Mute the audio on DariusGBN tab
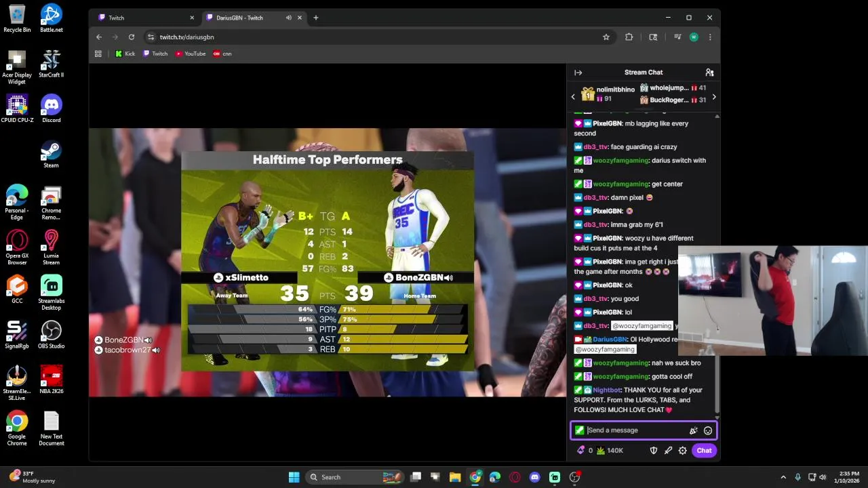 click(289, 18)
